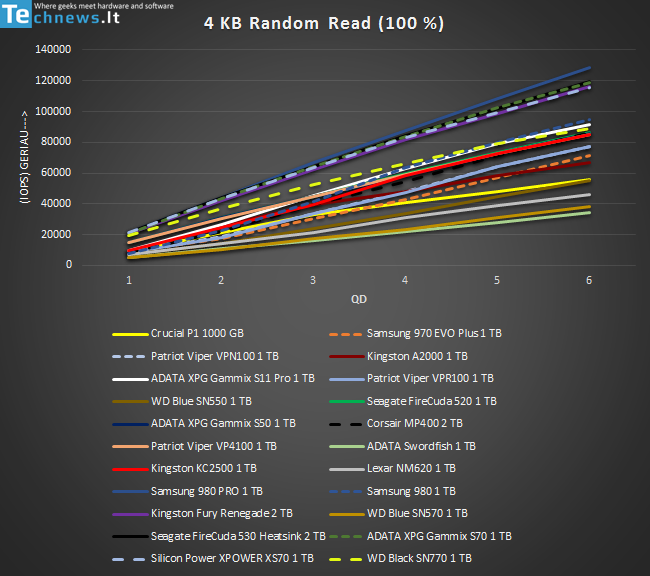Select the chart title "4 KB Random Read (100 %)"
Screen dimensions: 650x576
[324, 23]
